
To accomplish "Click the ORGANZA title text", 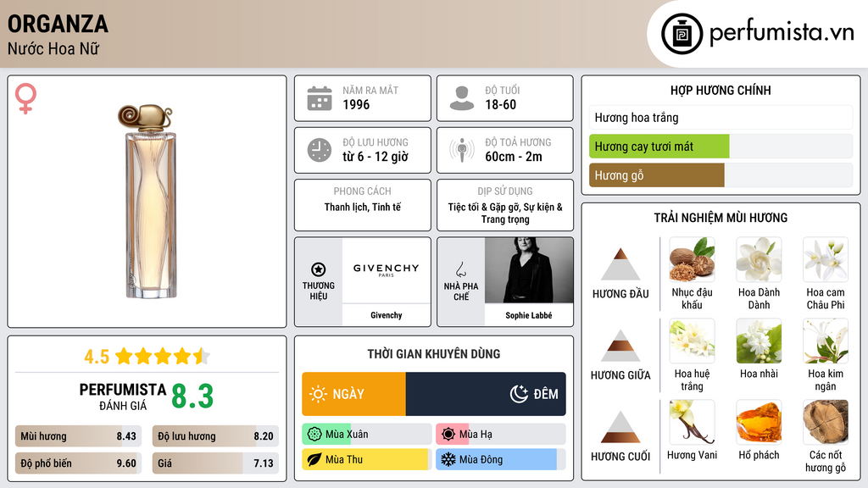I will 58,25.
